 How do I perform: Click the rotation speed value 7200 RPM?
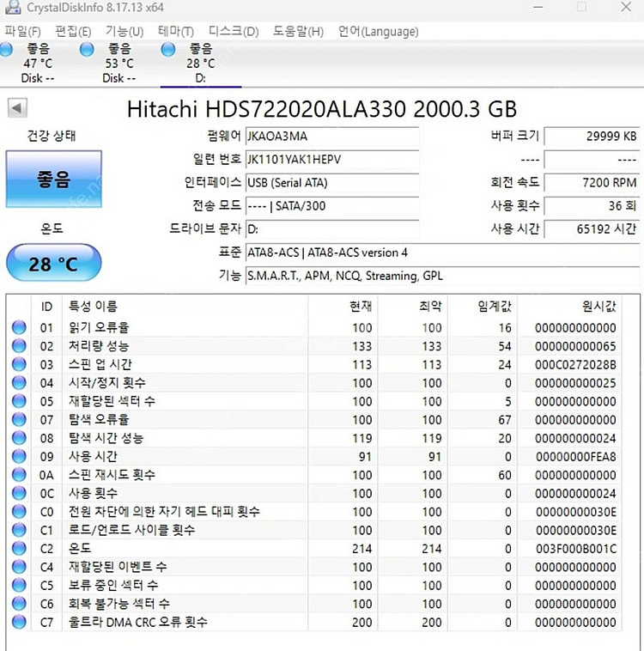pos(592,183)
